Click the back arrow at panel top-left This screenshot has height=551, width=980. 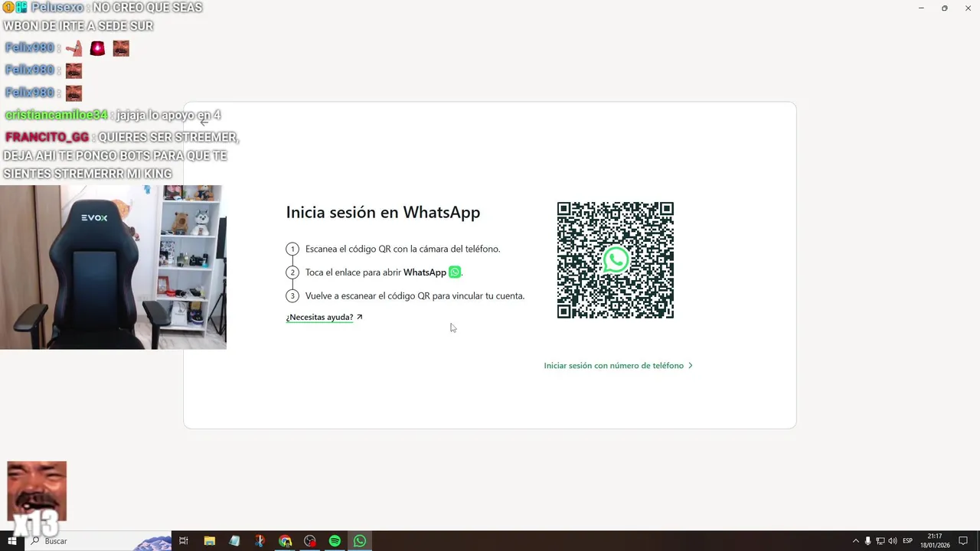coord(204,122)
